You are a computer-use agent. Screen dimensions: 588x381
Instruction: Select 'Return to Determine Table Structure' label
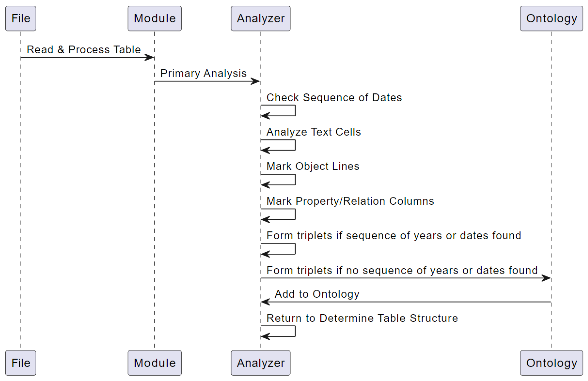362,318
